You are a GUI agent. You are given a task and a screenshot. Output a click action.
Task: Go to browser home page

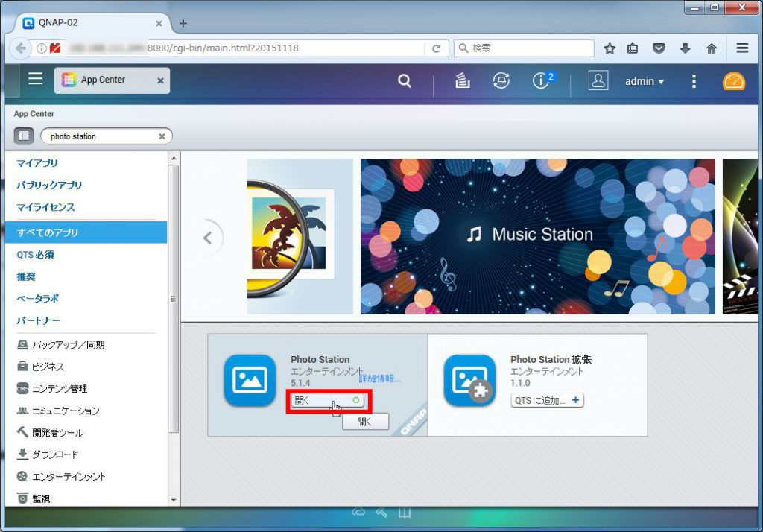click(x=712, y=48)
